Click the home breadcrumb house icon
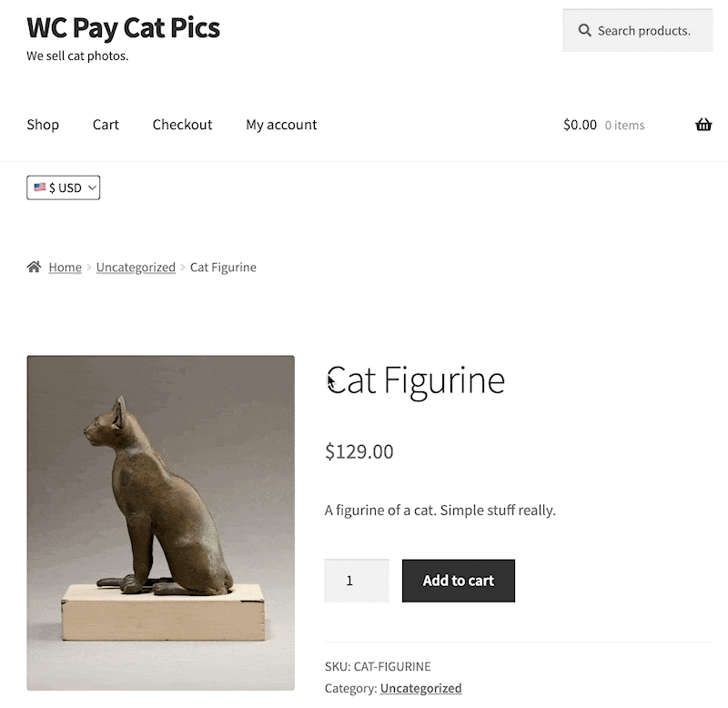This screenshot has height=708, width=728. click(34, 267)
